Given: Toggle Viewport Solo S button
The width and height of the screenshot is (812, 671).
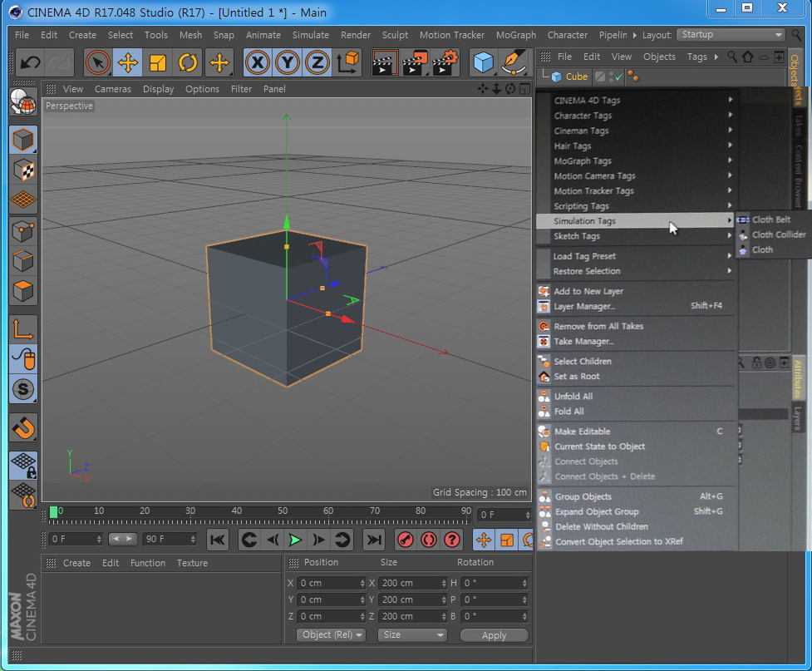Looking at the screenshot, I should click(x=22, y=388).
